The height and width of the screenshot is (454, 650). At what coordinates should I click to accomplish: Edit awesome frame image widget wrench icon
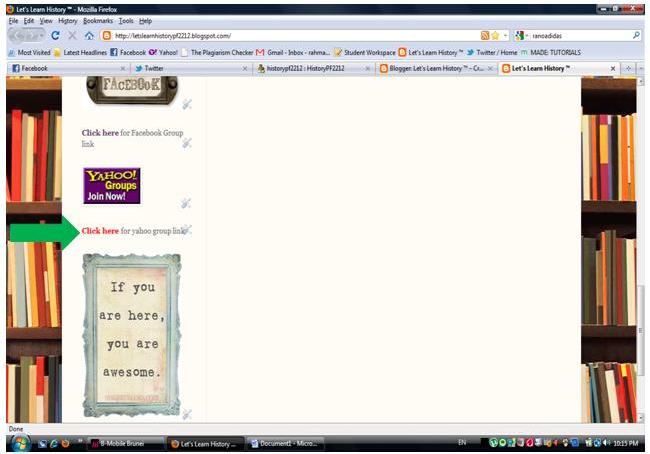click(x=187, y=413)
